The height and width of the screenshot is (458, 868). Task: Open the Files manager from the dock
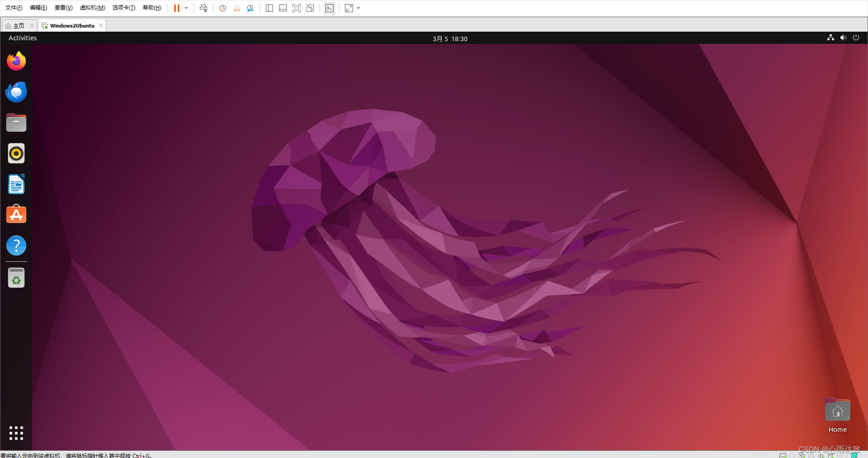[x=16, y=123]
